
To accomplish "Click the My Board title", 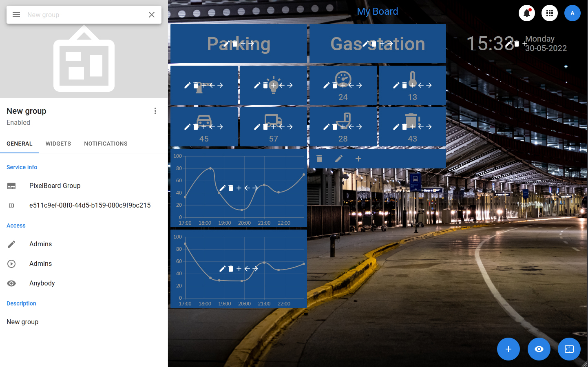I will [x=378, y=11].
